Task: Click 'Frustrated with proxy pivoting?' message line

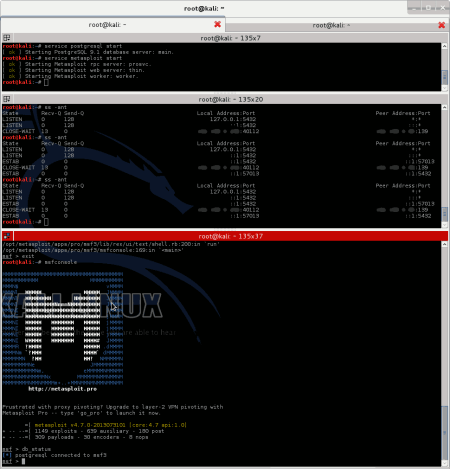Action: point(113,407)
